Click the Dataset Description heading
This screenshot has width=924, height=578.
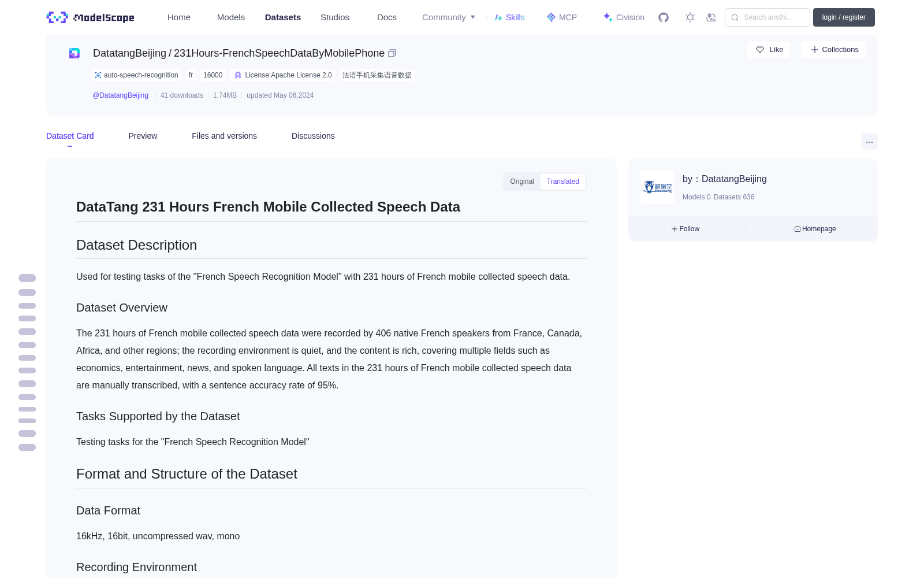click(x=136, y=245)
